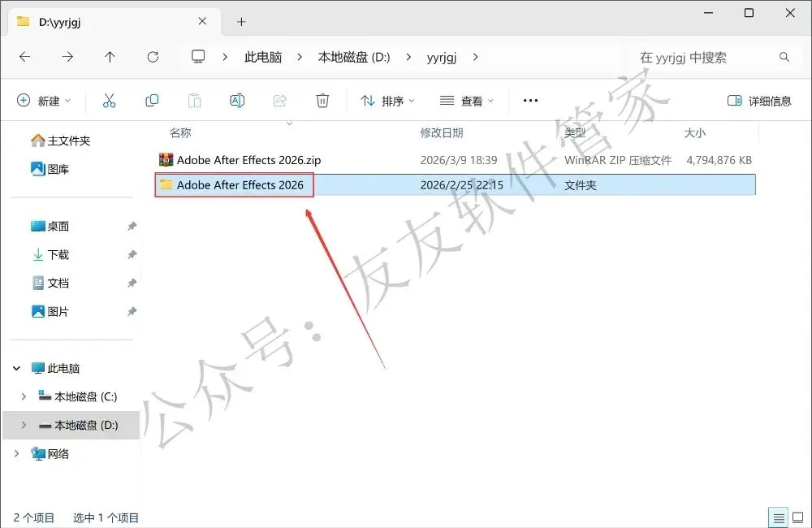812x528 pixels.
Task: Open 图片 in the sidebar
Action: [50, 311]
